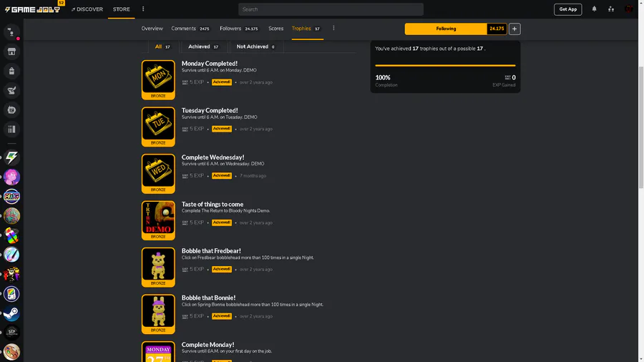
Task: Open the game page tabs overflow menu
Action: point(333,28)
